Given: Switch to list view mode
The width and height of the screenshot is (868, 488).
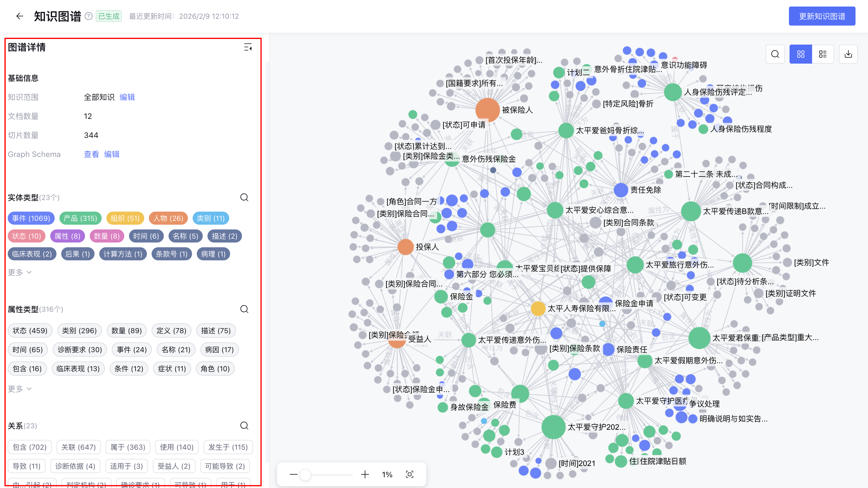Looking at the screenshot, I should click(x=823, y=54).
